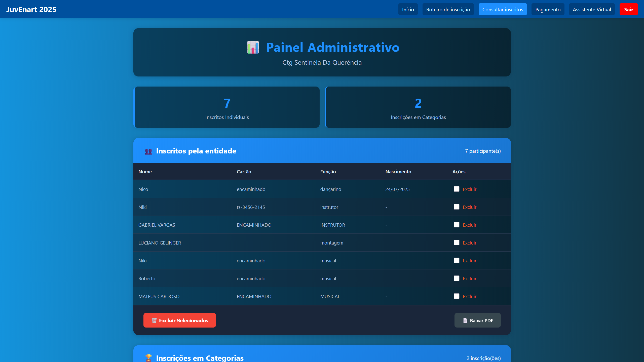
Task: Click the document icon on Baixar PDF
Action: point(465,320)
